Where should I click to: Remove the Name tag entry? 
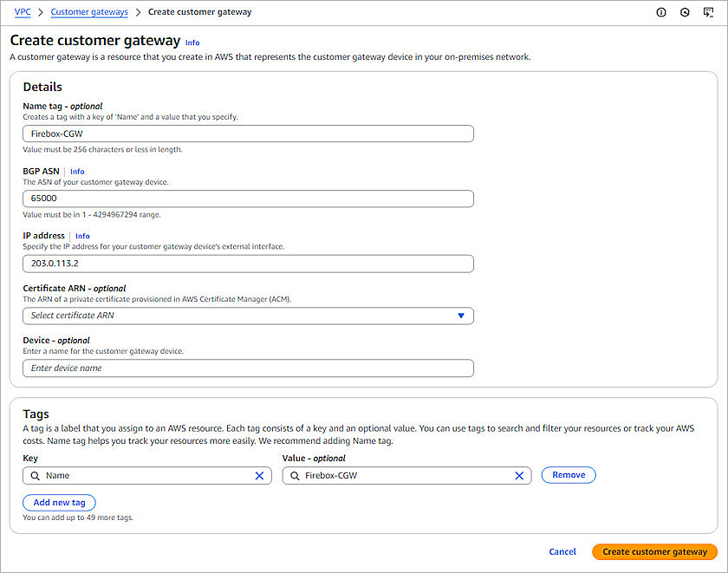pos(569,474)
